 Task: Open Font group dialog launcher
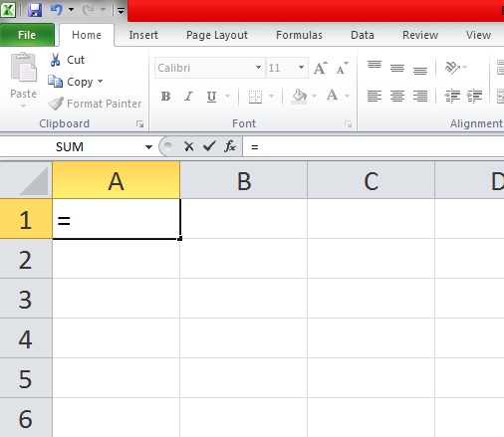348,124
